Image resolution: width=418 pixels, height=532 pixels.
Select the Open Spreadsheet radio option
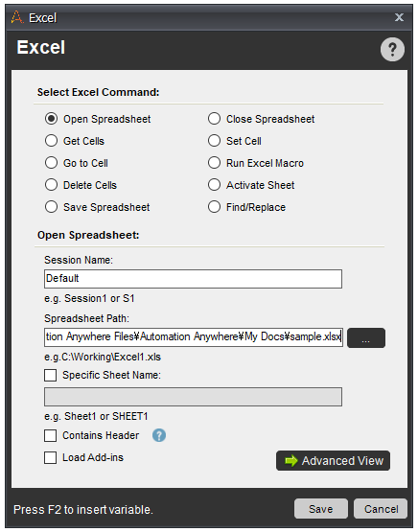pos(51,119)
